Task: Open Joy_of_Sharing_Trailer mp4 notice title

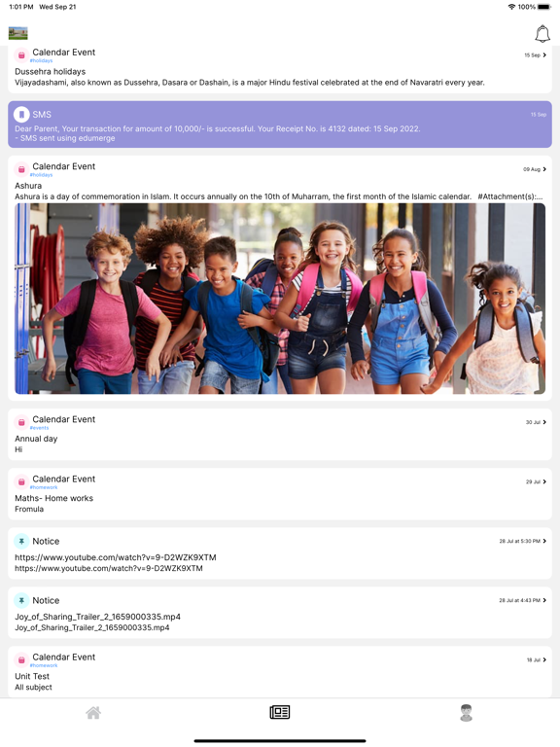Action: pyautogui.click(x=97, y=617)
